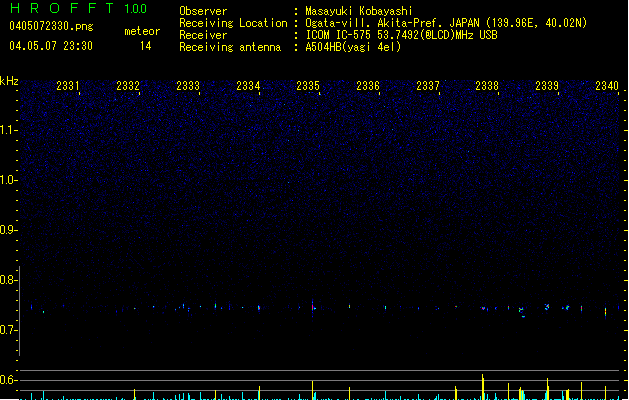629x400 pixels.
Task: Click the 2340 time marker
Action: pyautogui.click(x=607, y=86)
